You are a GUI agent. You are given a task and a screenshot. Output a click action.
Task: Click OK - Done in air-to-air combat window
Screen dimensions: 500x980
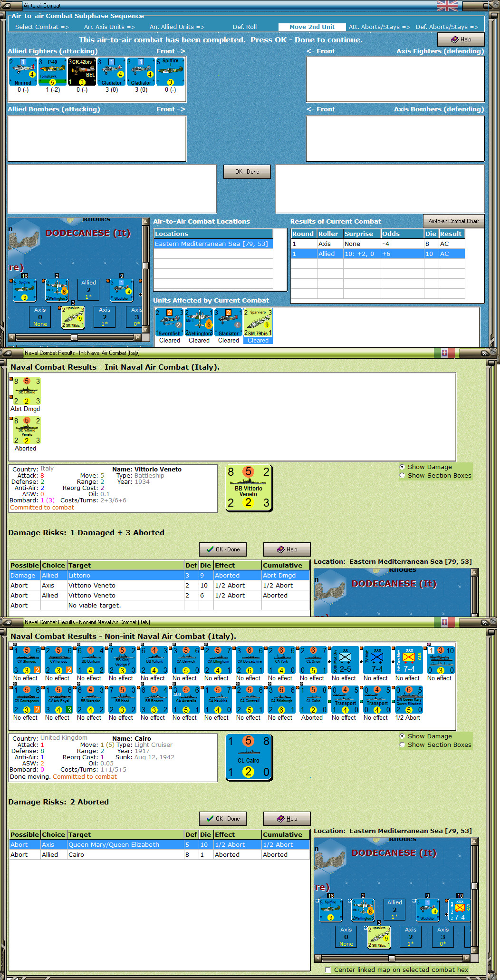click(247, 172)
